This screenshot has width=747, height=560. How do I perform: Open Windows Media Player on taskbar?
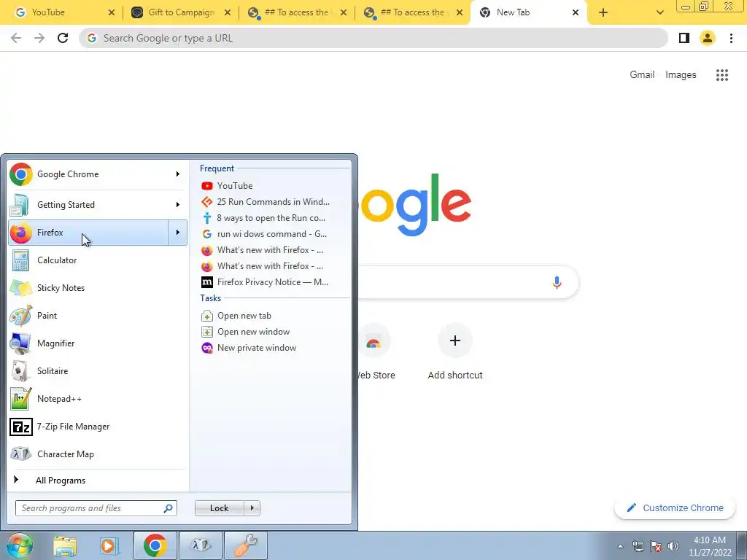(108, 545)
